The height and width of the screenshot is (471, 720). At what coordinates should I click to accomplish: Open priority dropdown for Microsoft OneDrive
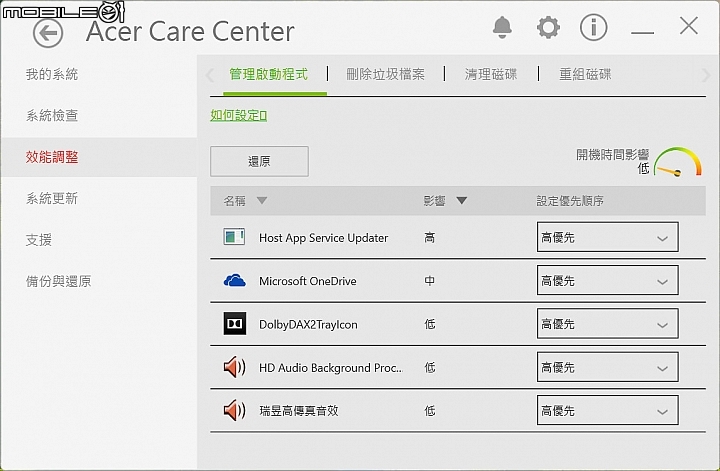[607, 280]
